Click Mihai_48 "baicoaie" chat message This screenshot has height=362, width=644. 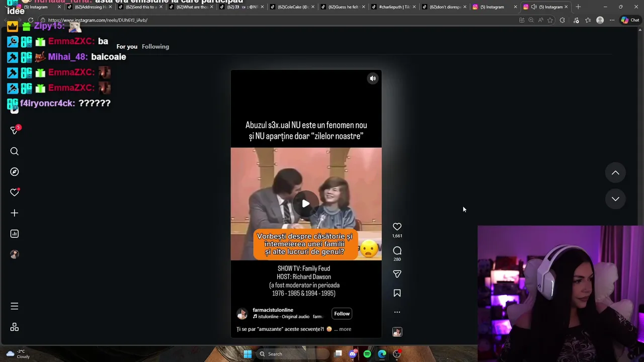[66, 57]
